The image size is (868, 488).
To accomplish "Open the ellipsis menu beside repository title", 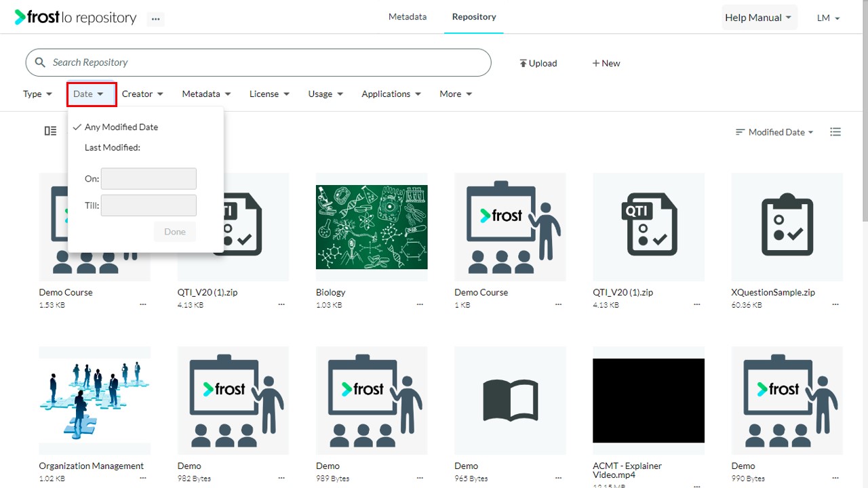I will pyautogui.click(x=156, y=19).
